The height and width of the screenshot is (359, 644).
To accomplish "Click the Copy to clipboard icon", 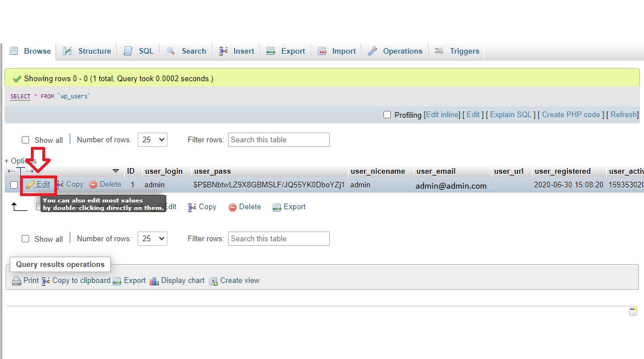I will [46, 281].
